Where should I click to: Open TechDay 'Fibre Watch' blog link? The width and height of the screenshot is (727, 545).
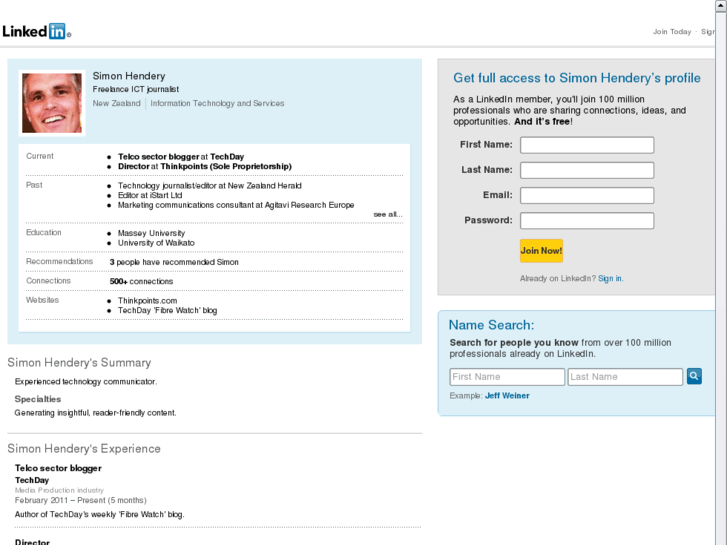pyautogui.click(x=167, y=310)
